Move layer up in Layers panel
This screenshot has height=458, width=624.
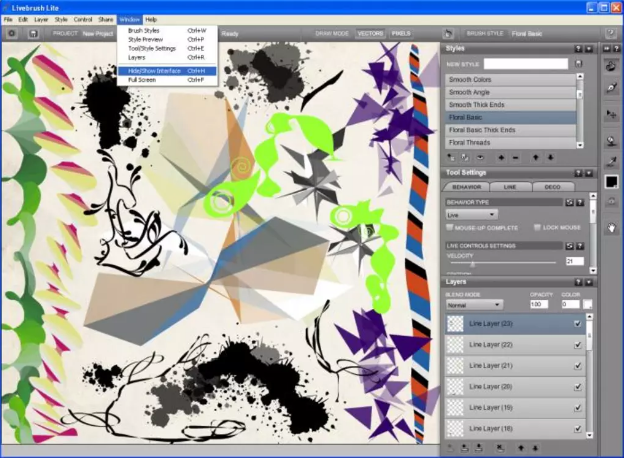pyautogui.click(x=521, y=448)
